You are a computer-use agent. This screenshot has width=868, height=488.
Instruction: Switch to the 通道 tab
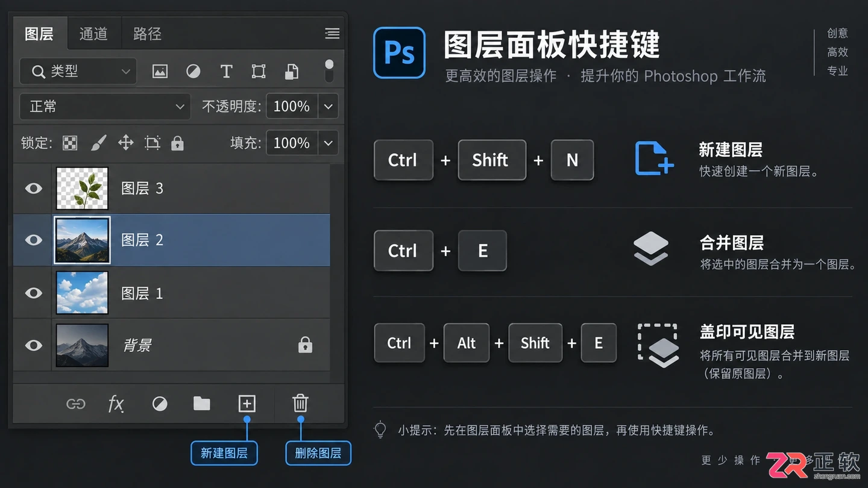coord(93,34)
